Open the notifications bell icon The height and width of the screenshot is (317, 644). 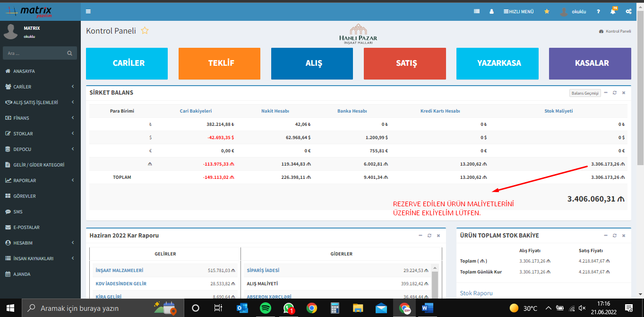(613, 11)
